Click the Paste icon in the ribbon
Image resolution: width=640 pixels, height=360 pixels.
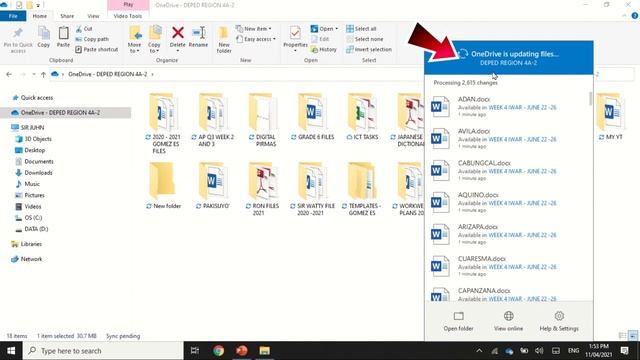tap(63, 33)
